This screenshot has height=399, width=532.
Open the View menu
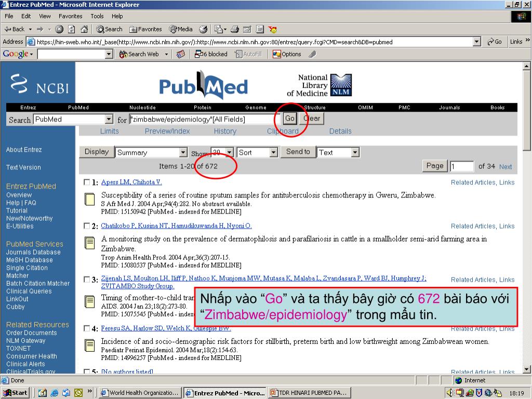click(45, 16)
